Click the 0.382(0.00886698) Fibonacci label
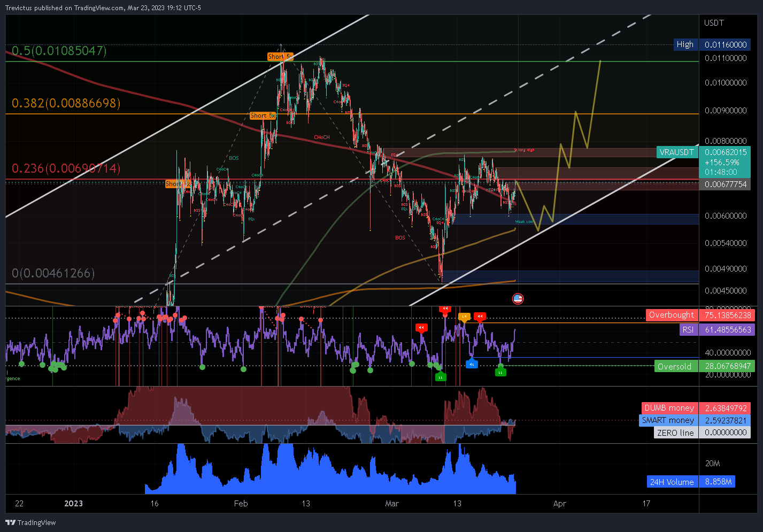Viewport: 763px width, 532px height. pos(66,103)
